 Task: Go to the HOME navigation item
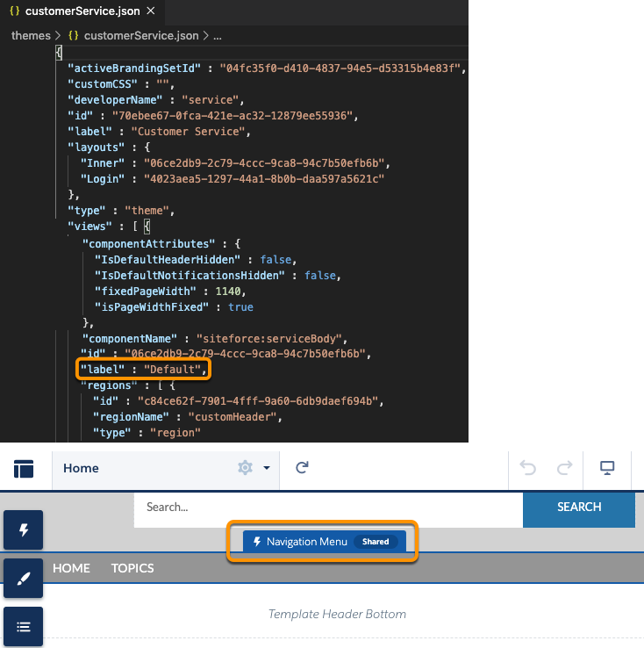tap(71, 568)
